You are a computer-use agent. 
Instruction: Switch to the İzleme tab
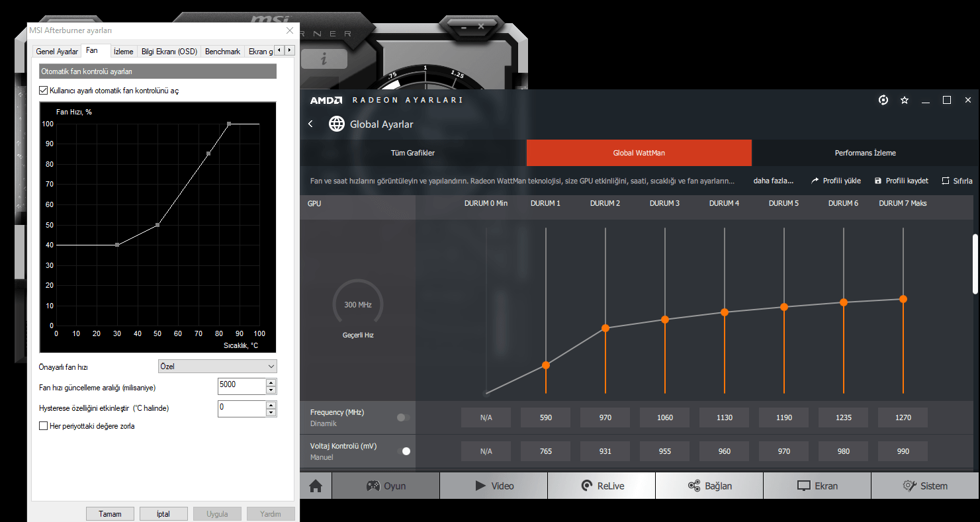123,52
